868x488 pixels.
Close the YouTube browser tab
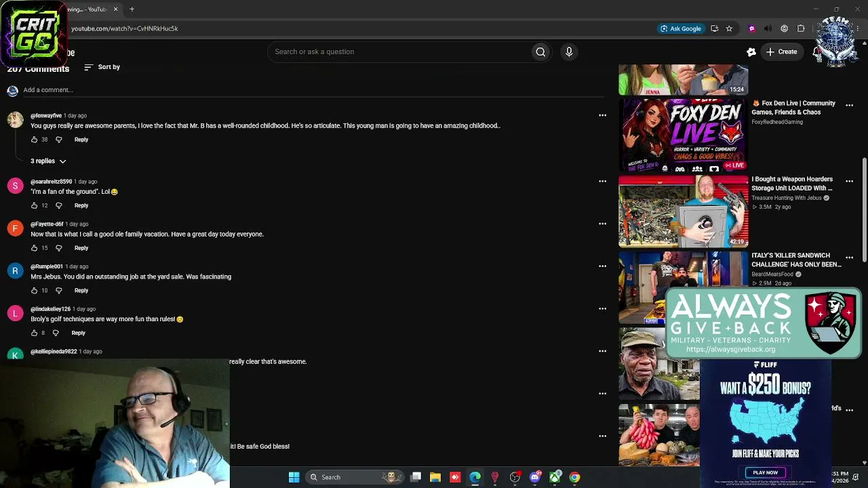pyautogui.click(x=115, y=9)
